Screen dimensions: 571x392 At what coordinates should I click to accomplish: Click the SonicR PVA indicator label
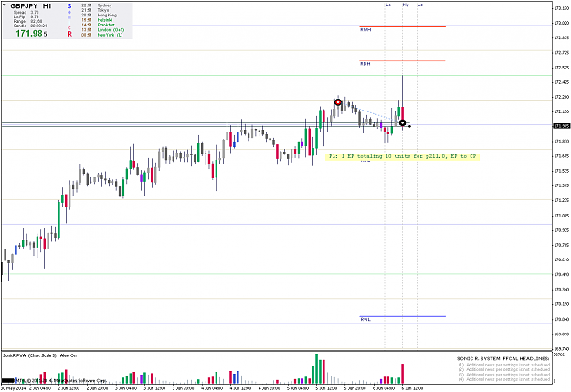pos(39,355)
